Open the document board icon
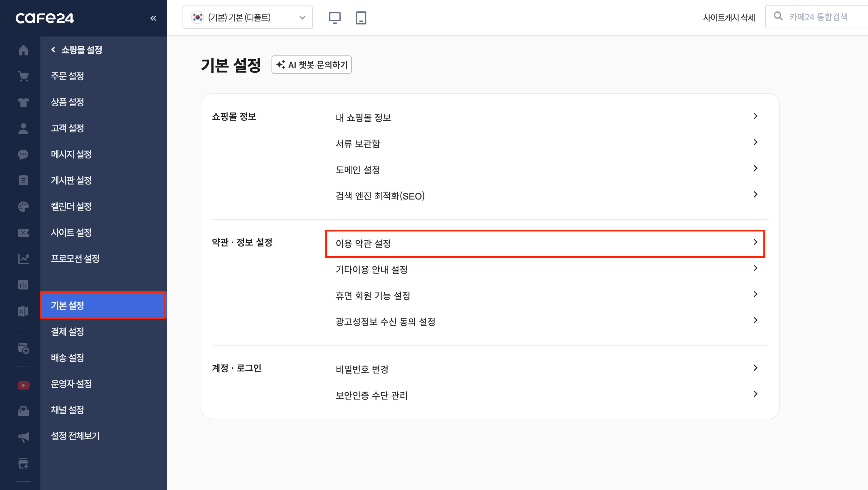The image size is (868, 490). (x=23, y=180)
